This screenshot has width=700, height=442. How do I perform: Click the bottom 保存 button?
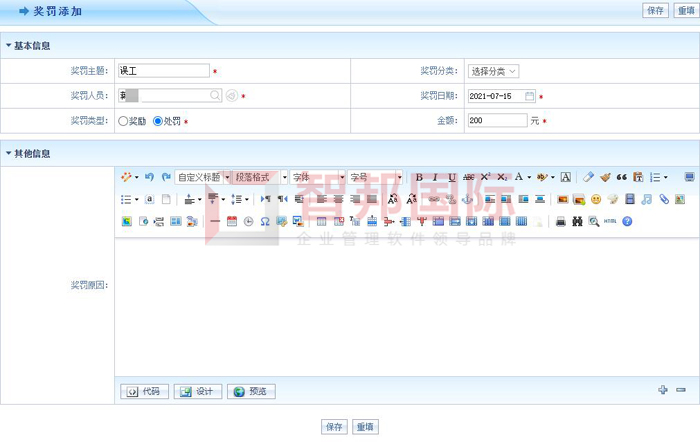point(334,427)
